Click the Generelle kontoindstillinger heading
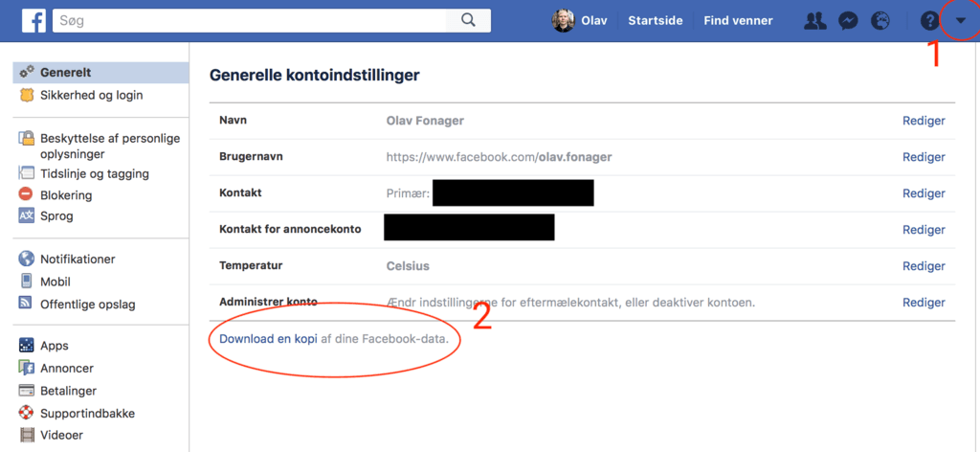The height and width of the screenshot is (452, 980). 314,76
